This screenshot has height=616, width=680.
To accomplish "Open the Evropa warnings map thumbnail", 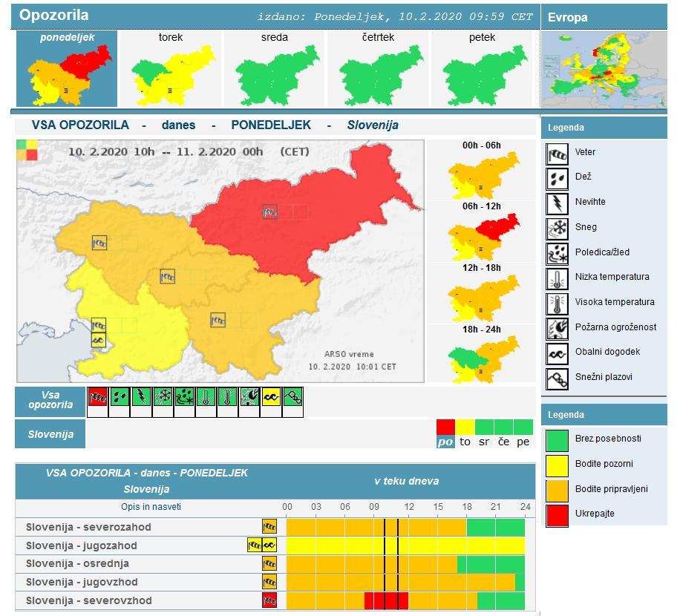I will pyautogui.click(x=604, y=71).
